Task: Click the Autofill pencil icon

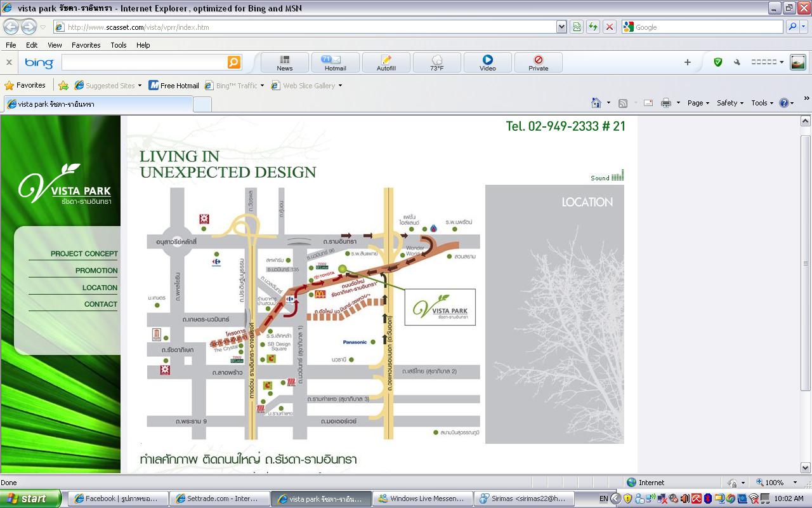Action: [386, 60]
